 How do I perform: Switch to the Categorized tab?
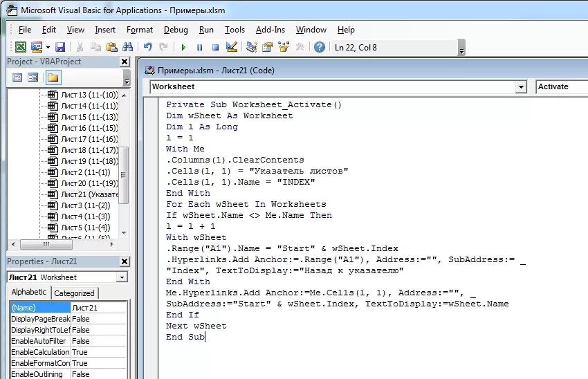tap(74, 293)
